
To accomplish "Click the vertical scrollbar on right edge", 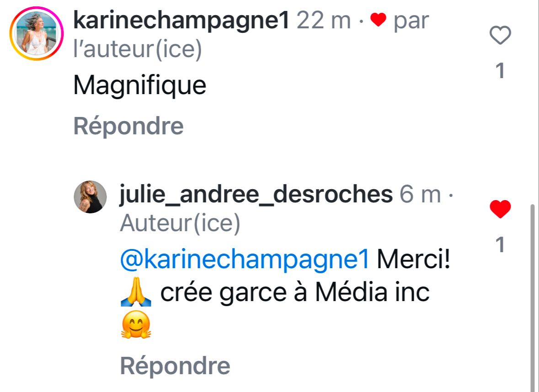I will [532, 297].
